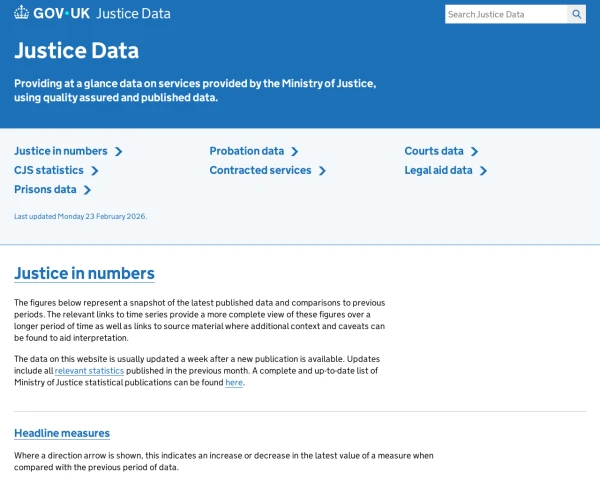600x480 pixels.
Task: Click the search magnifying glass icon
Action: point(577,14)
